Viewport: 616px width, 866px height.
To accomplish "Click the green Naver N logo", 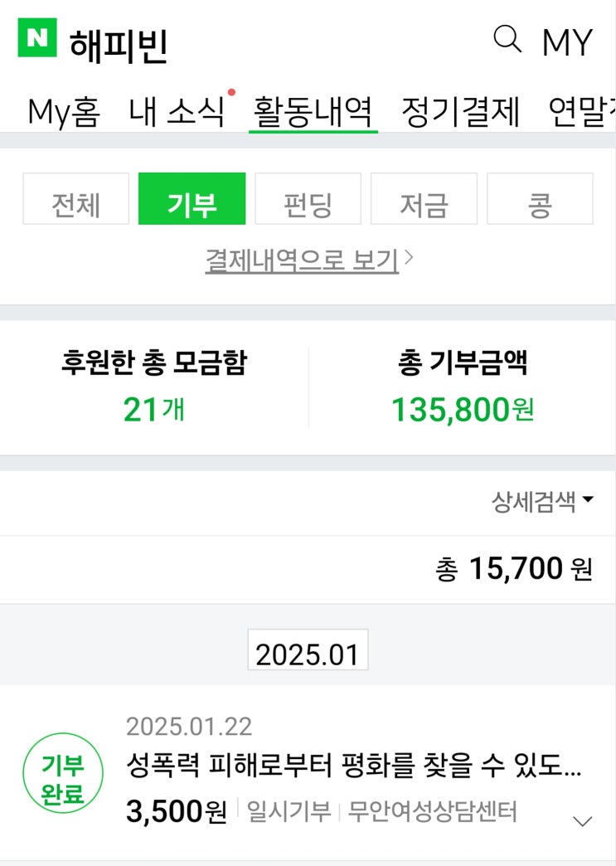I will click(x=37, y=39).
